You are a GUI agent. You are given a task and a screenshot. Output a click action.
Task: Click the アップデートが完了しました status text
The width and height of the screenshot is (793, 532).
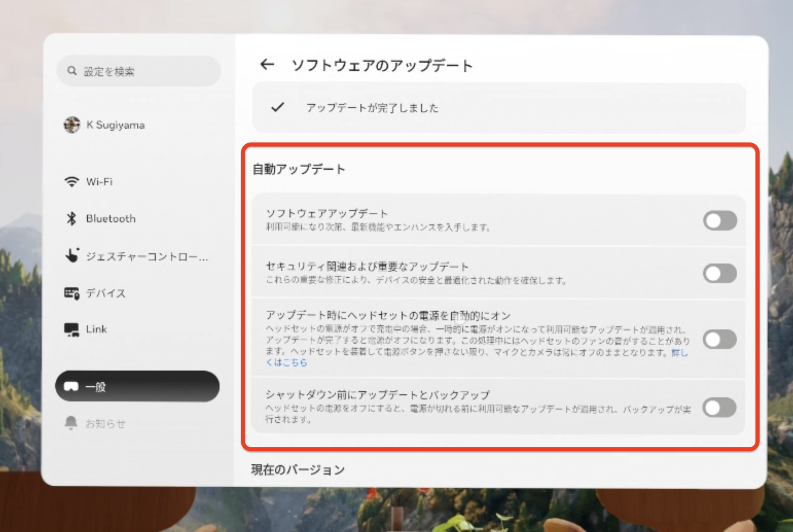pos(372,108)
